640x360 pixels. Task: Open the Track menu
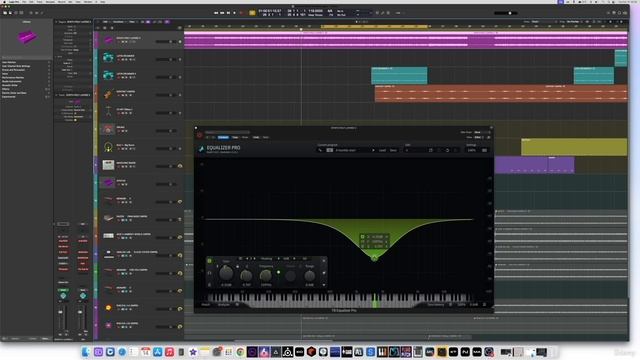40,2
